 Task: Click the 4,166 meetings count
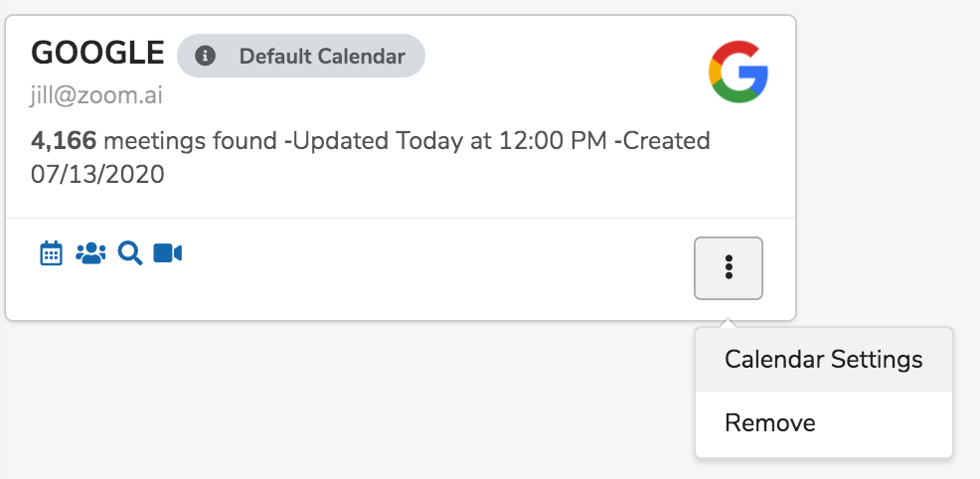[x=64, y=141]
